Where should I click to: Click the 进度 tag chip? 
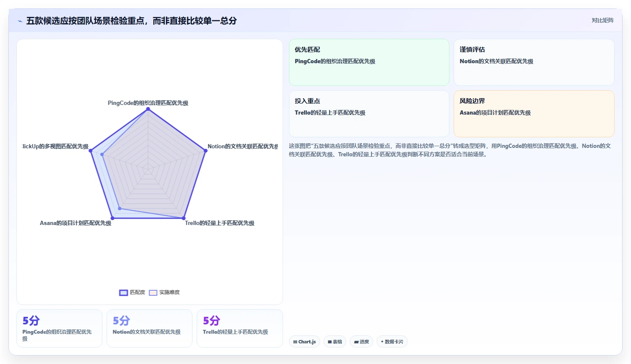point(361,342)
